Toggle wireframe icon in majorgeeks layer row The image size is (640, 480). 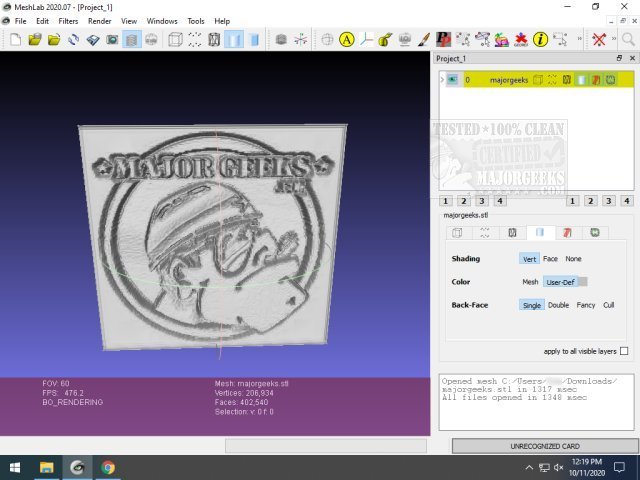(x=567, y=80)
